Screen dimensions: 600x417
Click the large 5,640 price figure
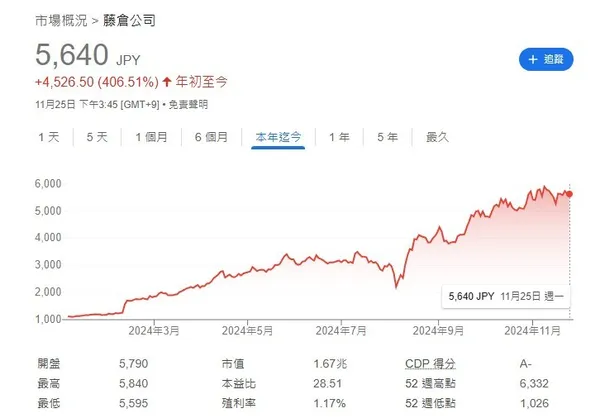click(72, 54)
